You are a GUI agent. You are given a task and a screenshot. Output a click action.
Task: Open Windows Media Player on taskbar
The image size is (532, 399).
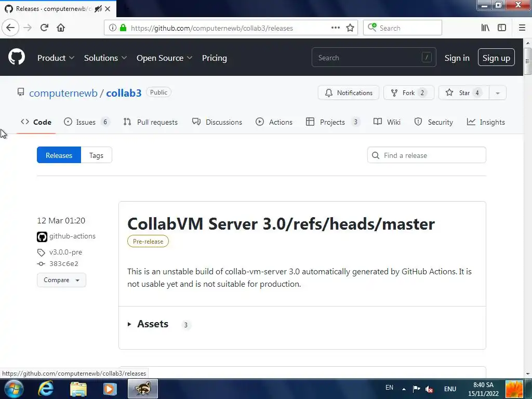click(110, 389)
